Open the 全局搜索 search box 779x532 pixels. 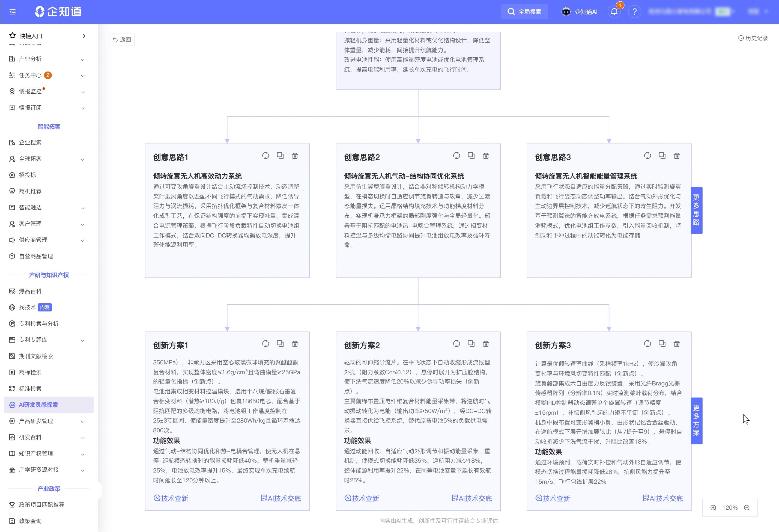[524, 12]
